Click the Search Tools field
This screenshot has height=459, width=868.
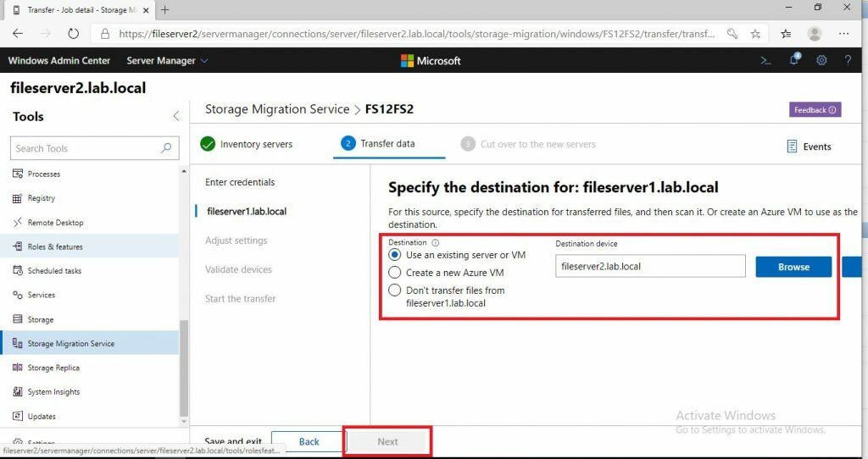pyautogui.click(x=95, y=148)
